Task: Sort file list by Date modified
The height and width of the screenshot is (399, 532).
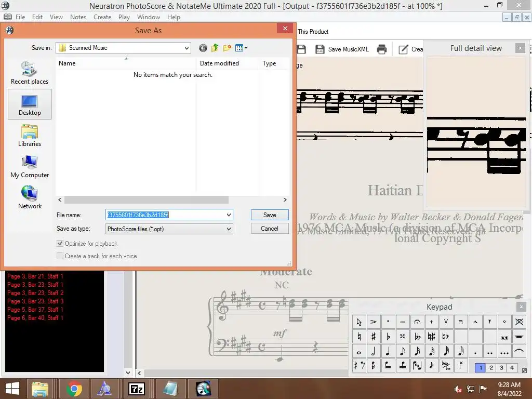Action: [x=219, y=63]
